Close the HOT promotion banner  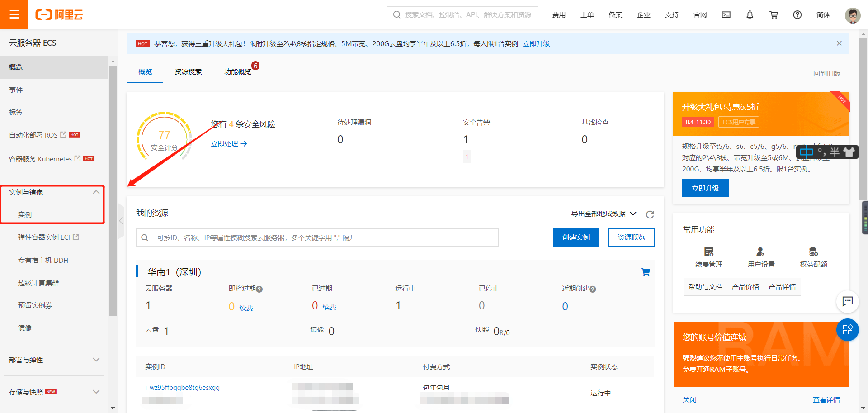click(839, 43)
